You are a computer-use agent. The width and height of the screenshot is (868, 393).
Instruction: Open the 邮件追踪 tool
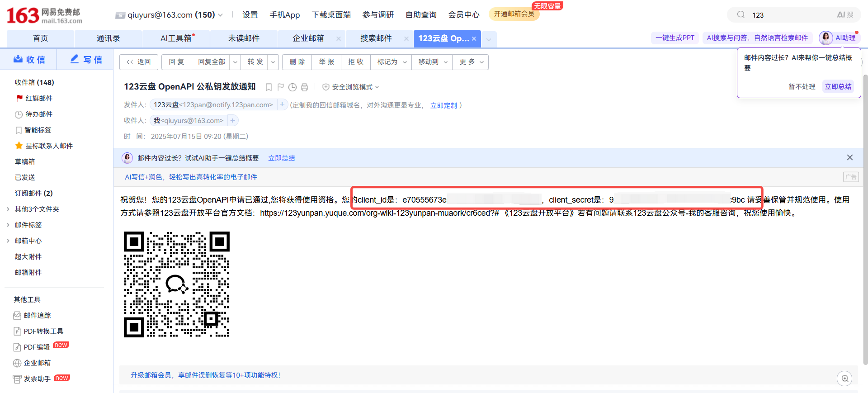pyautogui.click(x=32, y=315)
